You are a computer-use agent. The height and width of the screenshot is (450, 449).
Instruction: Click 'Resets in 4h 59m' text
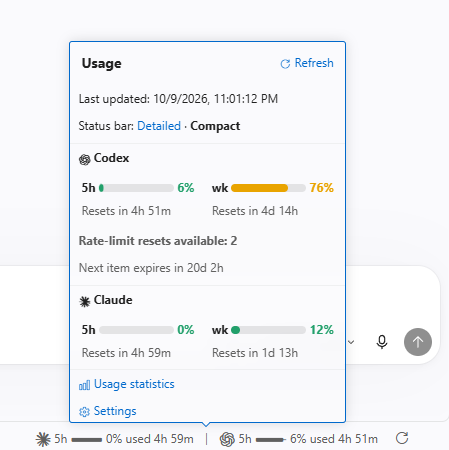pyautogui.click(x=126, y=353)
